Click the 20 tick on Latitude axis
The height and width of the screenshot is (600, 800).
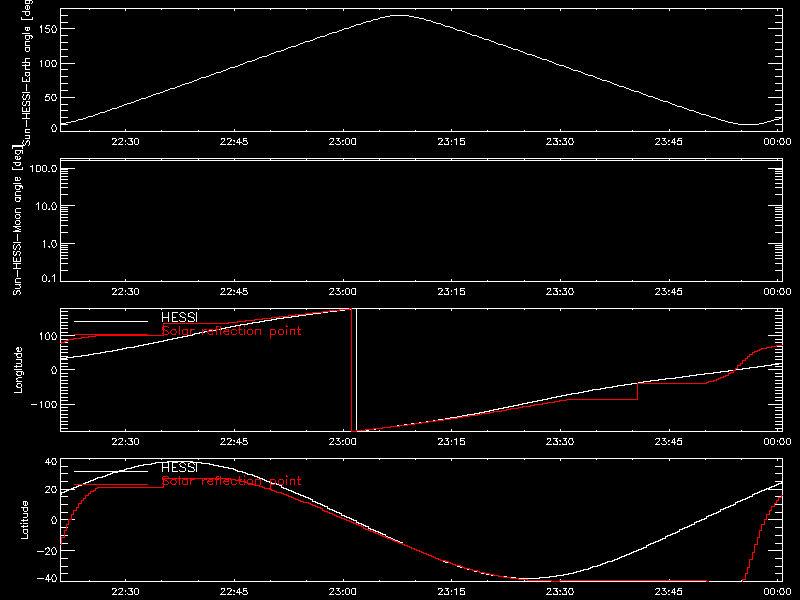point(51,489)
